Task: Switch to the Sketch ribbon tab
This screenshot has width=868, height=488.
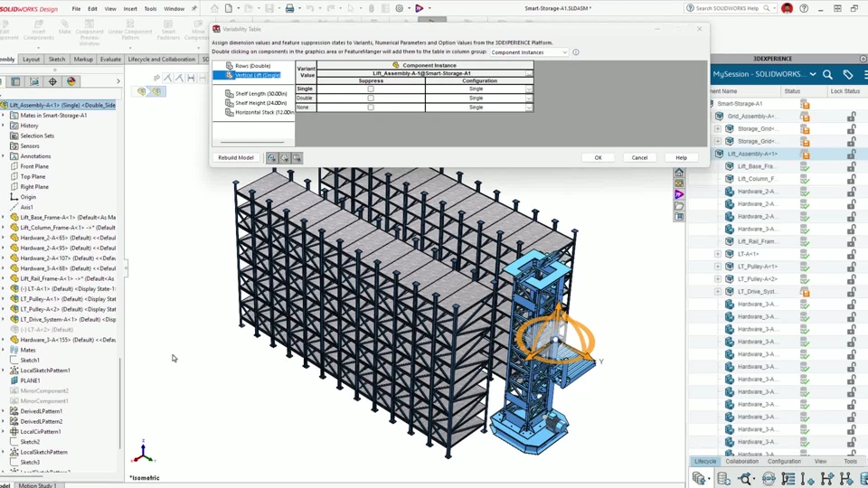Action: 57,60
